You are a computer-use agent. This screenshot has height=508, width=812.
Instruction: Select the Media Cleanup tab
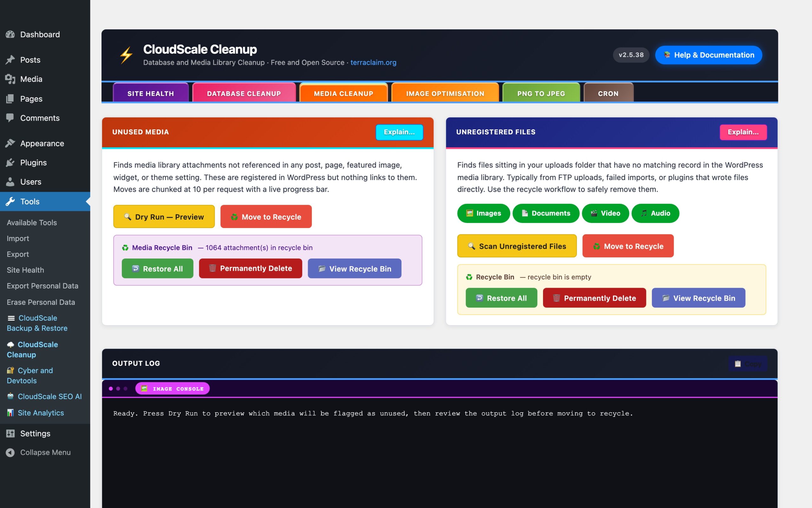343,93
